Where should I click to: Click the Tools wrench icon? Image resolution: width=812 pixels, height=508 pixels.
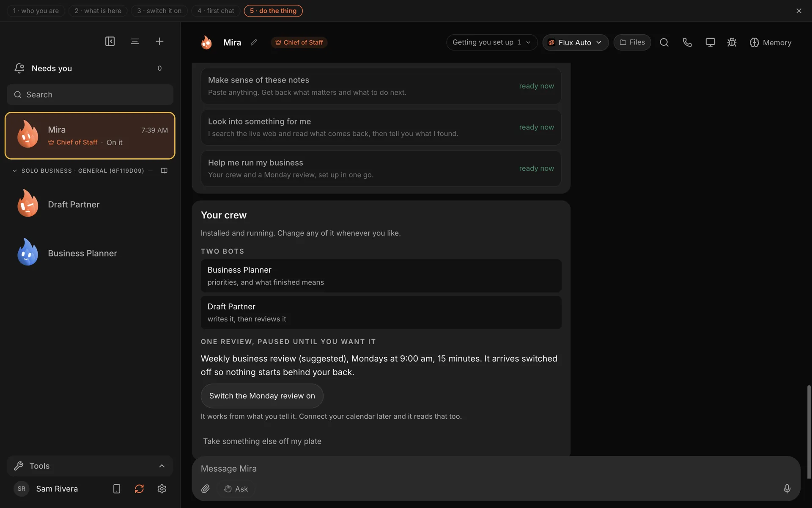[19, 466]
